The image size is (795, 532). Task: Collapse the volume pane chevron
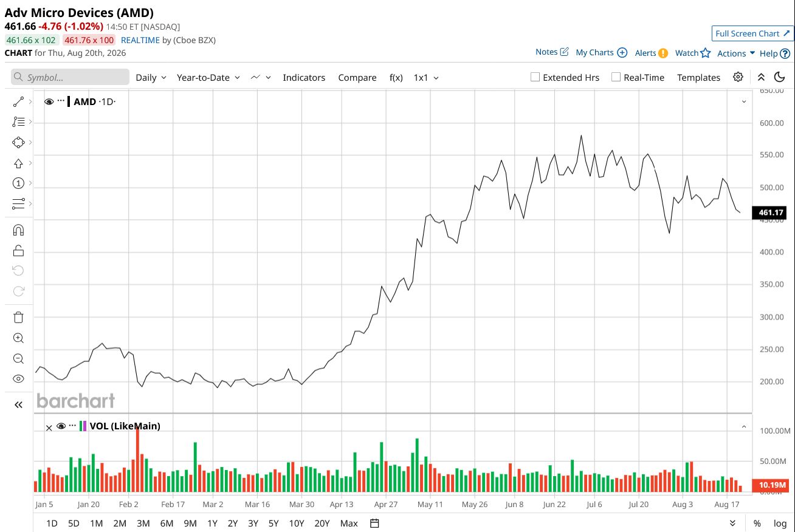(x=744, y=427)
